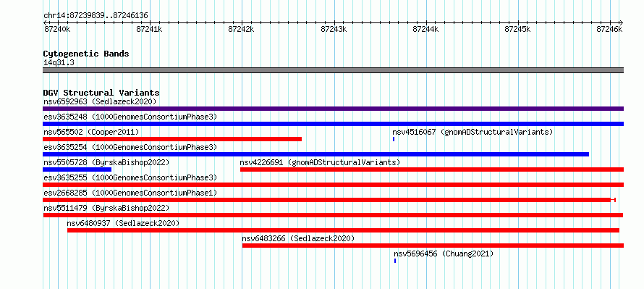
Task: Open the nsv6483266 (Sedlazeck2020) label
Action: tap(298, 238)
